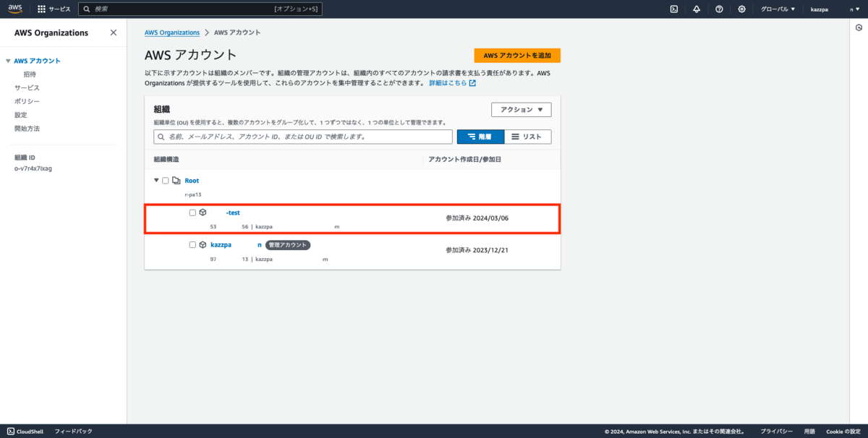Collapse the AWS アカウント sidebar section
868x438 pixels.
click(x=8, y=61)
